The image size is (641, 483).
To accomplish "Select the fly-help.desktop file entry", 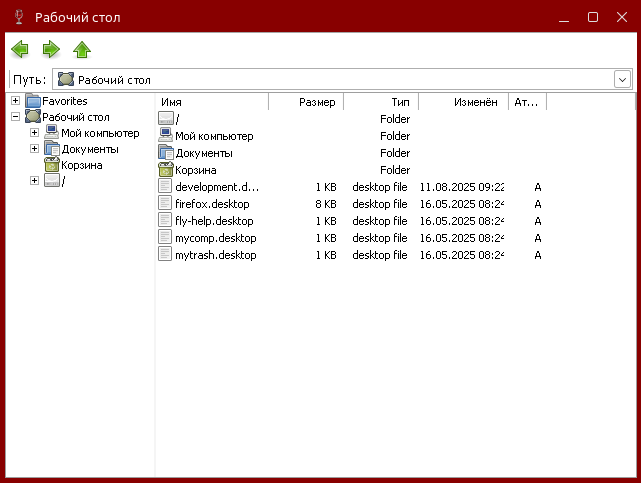I will click(x=213, y=221).
